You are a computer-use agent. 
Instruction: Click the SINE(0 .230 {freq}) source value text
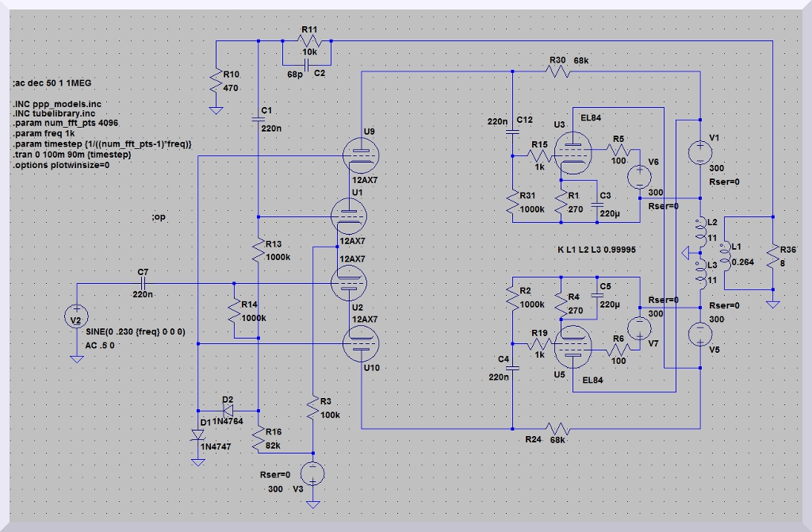[135, 331]
